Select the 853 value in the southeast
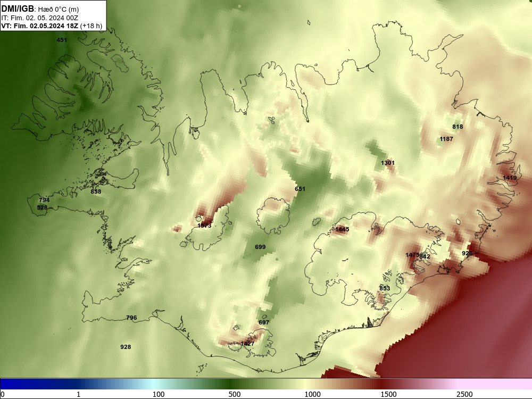Screen dimensions: 532x399 point(385,288)
